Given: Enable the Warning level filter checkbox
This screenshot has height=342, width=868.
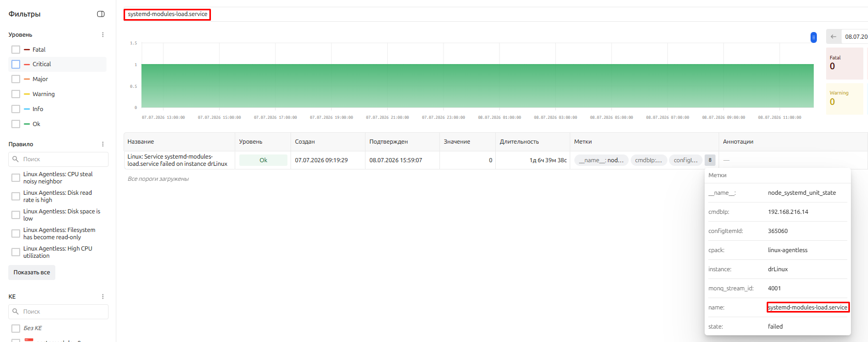Looking at the screenshot, I should coord(16,94).
